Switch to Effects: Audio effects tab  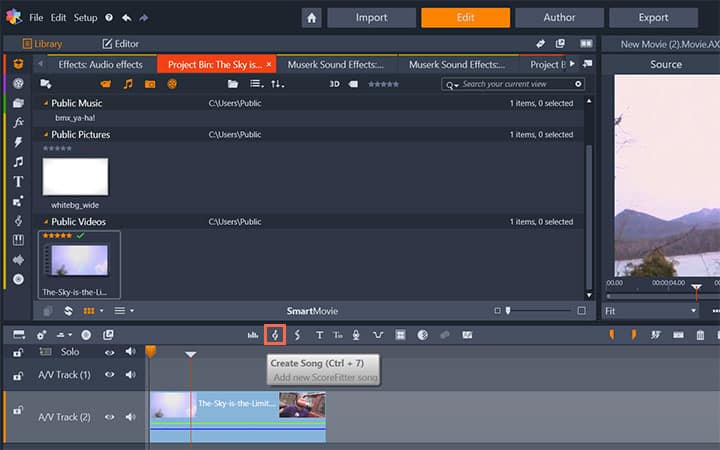[x=101, y=65]
